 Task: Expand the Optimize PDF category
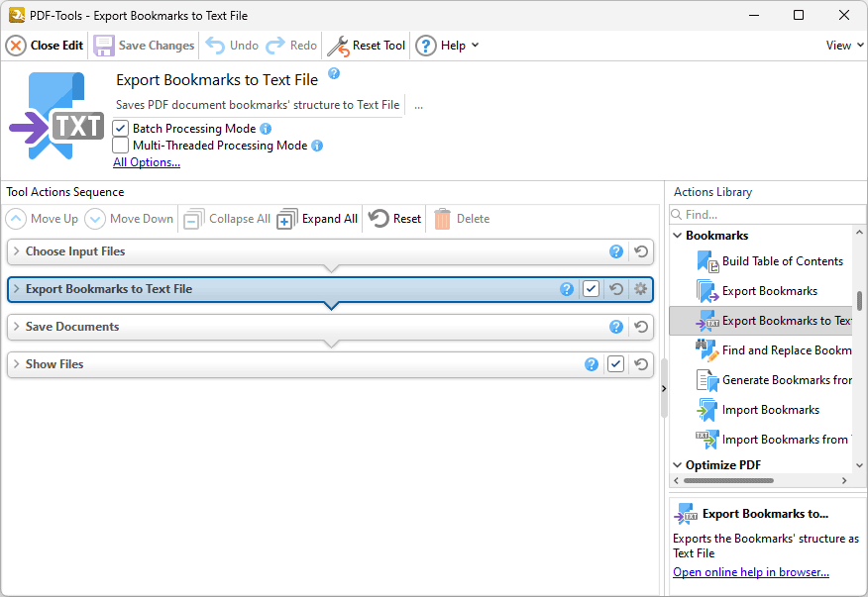pyautogui.click(x=677, y=464)
